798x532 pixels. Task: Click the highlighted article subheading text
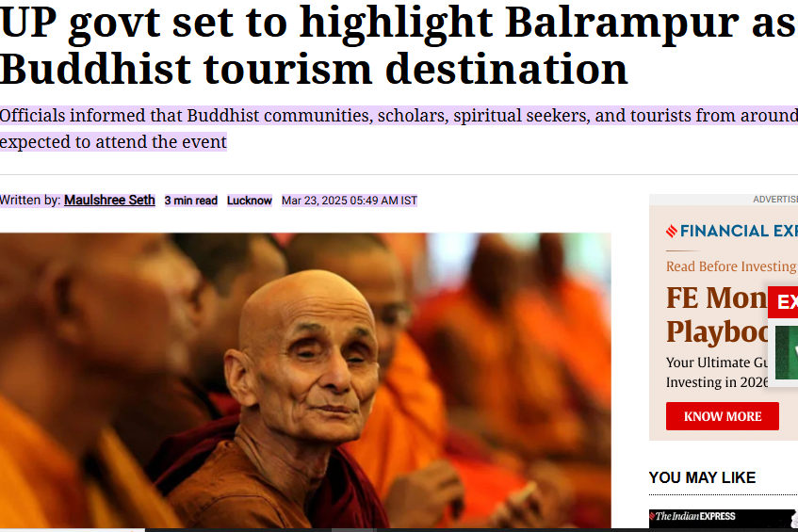click(399, 129)
